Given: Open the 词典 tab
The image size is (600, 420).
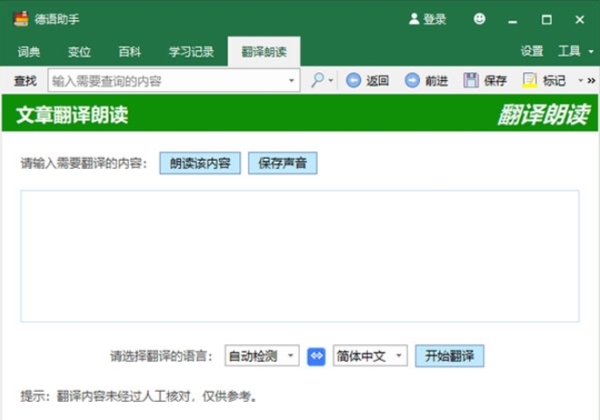Looking at the screenshot, I should tap(29, 52).
